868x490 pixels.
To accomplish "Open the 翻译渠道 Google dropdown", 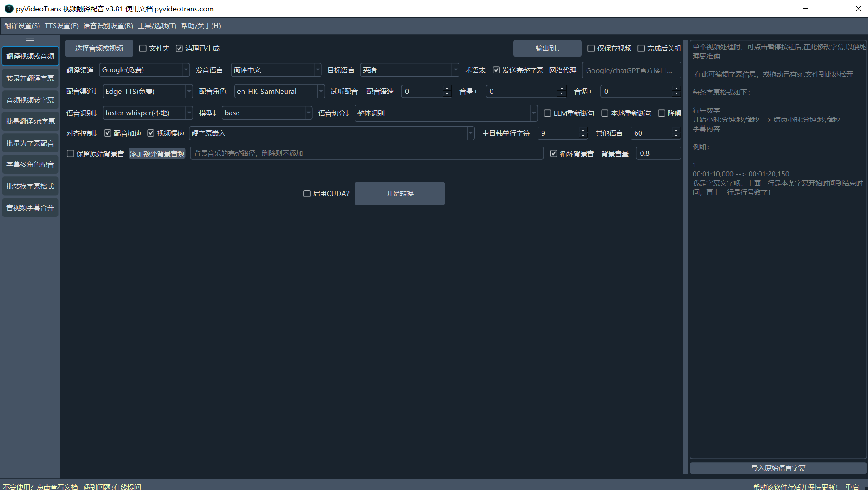I will [186, 70].
